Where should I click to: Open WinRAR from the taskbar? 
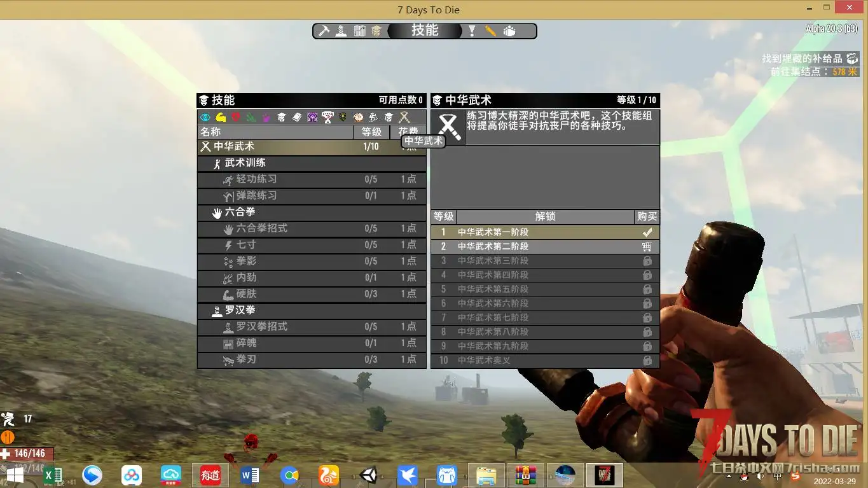tap(526, 475)
